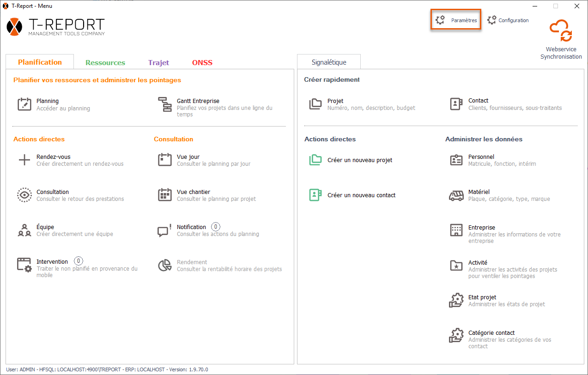Click the Gantt Entreprise chart icon

pyautogui.click(x=164, y=104)
